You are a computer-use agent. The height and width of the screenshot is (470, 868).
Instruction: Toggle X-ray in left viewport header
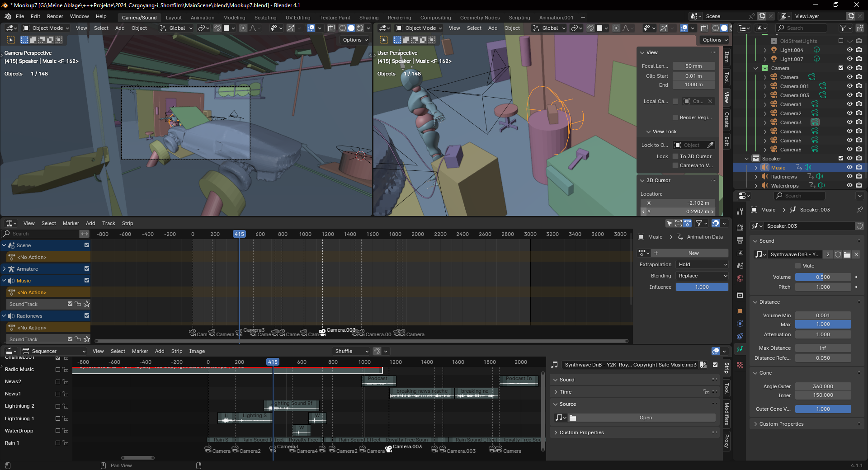[x=331, y=28]
